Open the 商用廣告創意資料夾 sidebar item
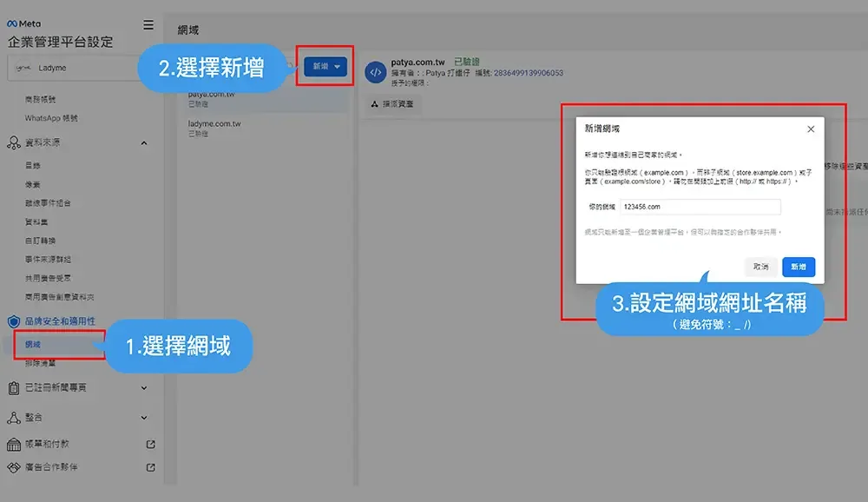868x502 pixels. 59,297
